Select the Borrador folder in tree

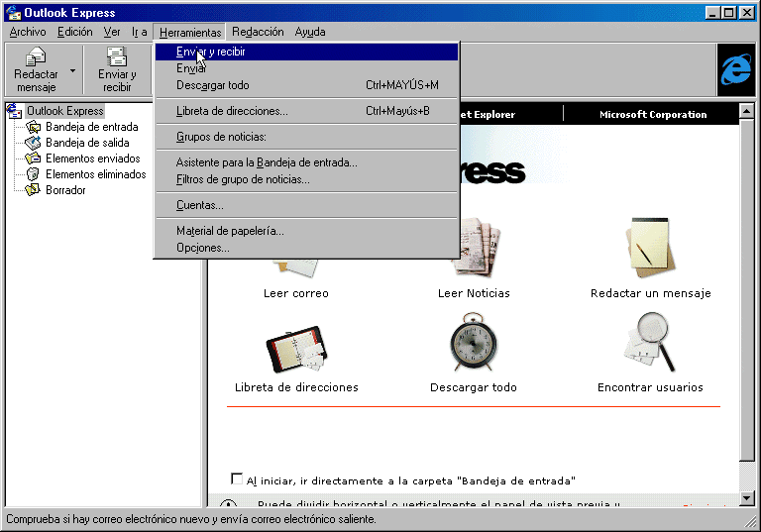[65, 190]
